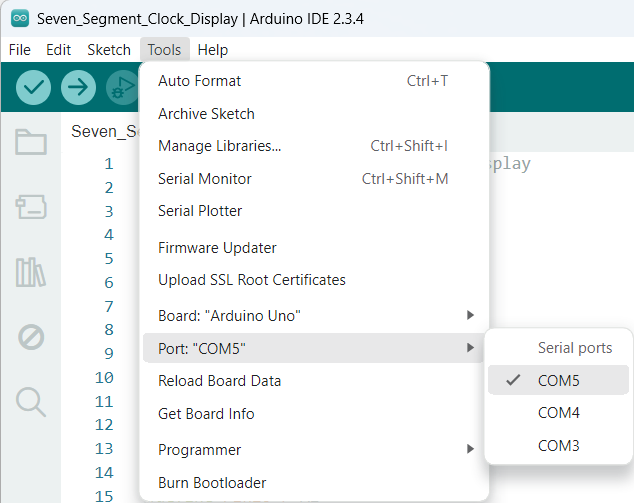Start the Debug tool icon
Screen dimensions: 634x503
[x=123, y=87]
